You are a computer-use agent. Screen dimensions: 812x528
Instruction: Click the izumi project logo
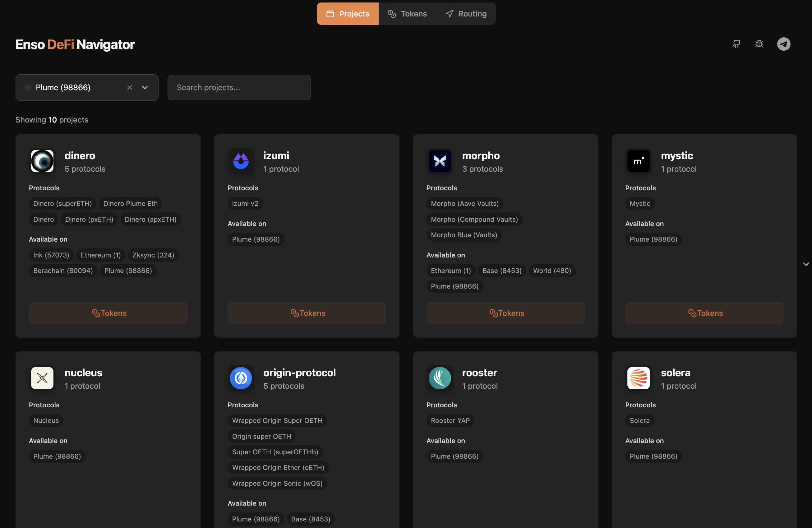click(x=241, y=161)
